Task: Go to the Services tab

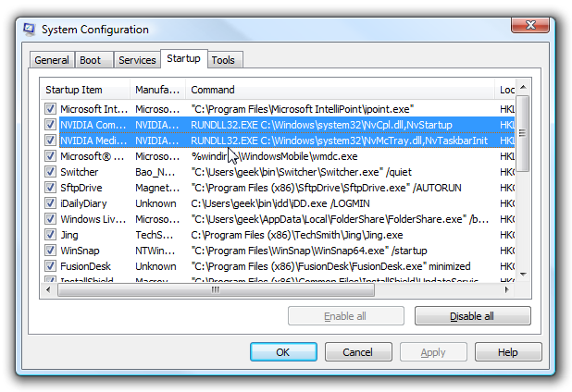Action: tap(137, 60)
